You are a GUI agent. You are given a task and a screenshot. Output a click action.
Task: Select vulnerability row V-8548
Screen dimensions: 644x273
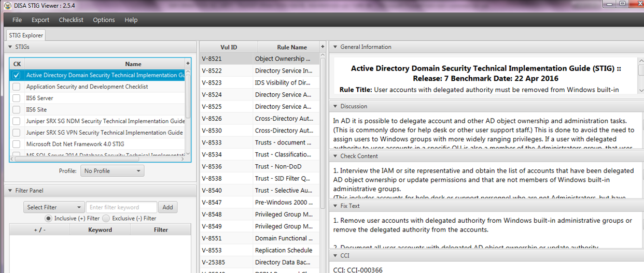tap(260, 214)
